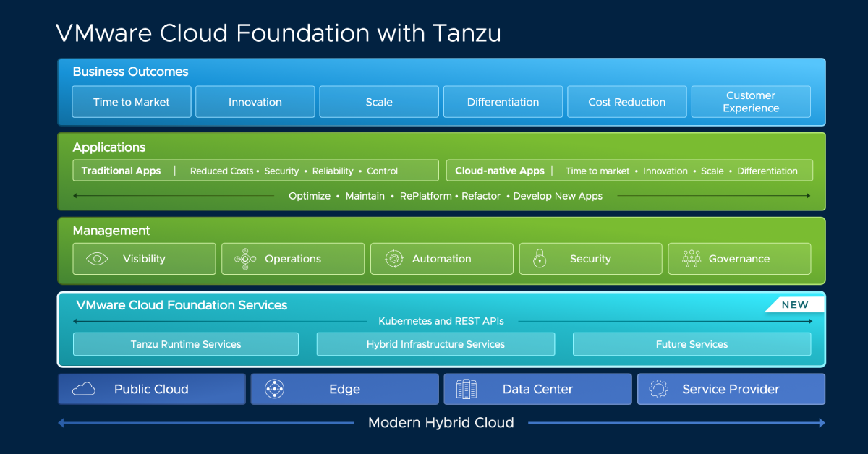Click the Optimize text
Screen dimensions: 868x454
(x=310, y=196)
